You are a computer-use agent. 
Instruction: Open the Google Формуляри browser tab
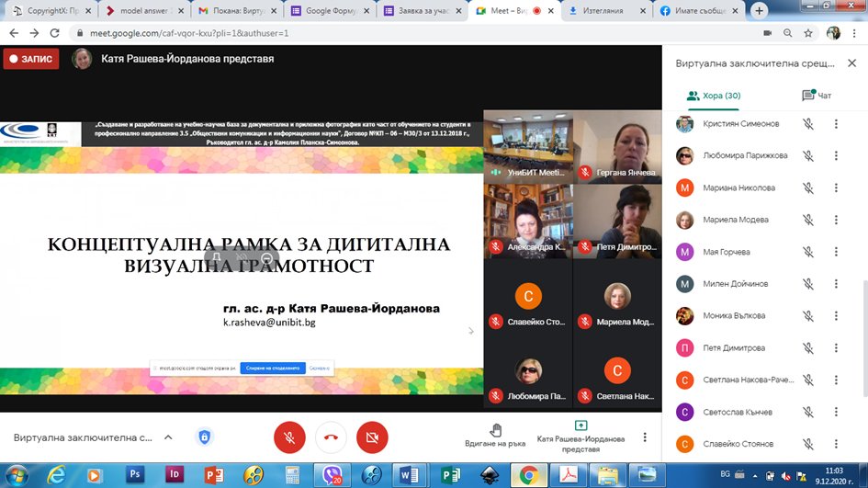click(x=327, y=11)
